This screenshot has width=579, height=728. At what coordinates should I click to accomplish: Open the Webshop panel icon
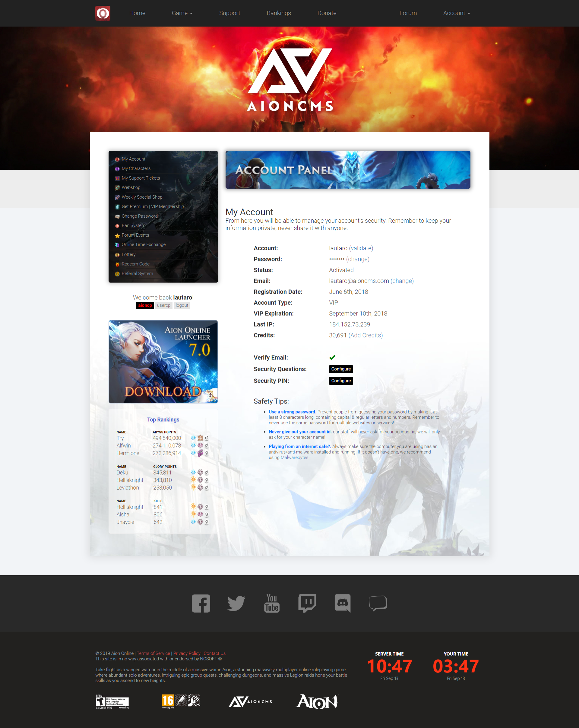tap(116, 187)
